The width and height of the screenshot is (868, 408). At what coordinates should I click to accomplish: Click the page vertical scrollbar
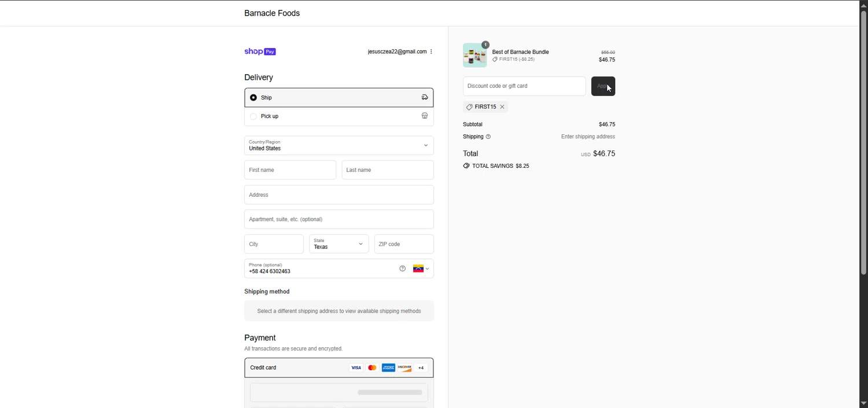tap(863, 142)
